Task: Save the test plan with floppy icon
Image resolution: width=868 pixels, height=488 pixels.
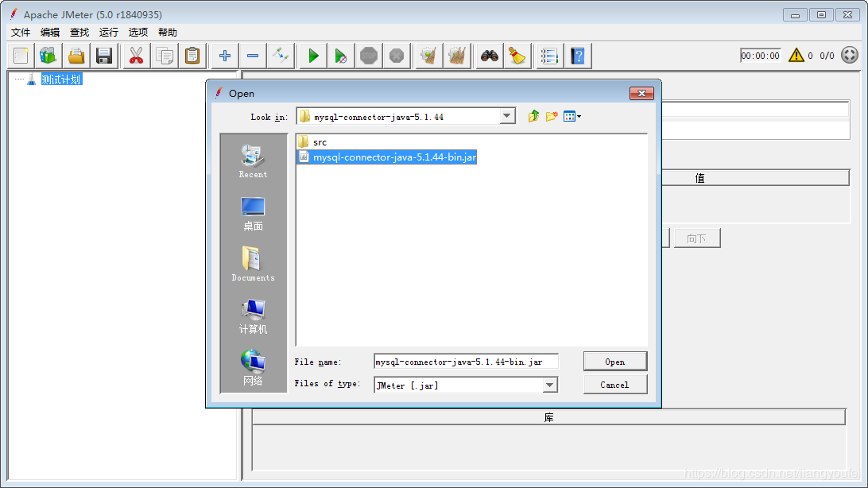Action: tap(104, 56)
